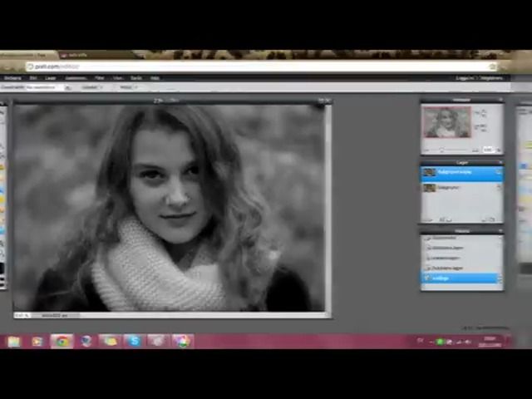Click the trash icon at the bottom of the Layers panel
The height and width of the screenshot is (399, 532).
coord(492,219)
